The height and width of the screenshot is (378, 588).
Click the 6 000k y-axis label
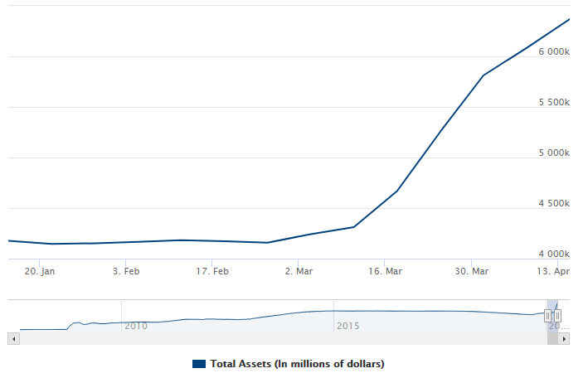coord(553,51)
